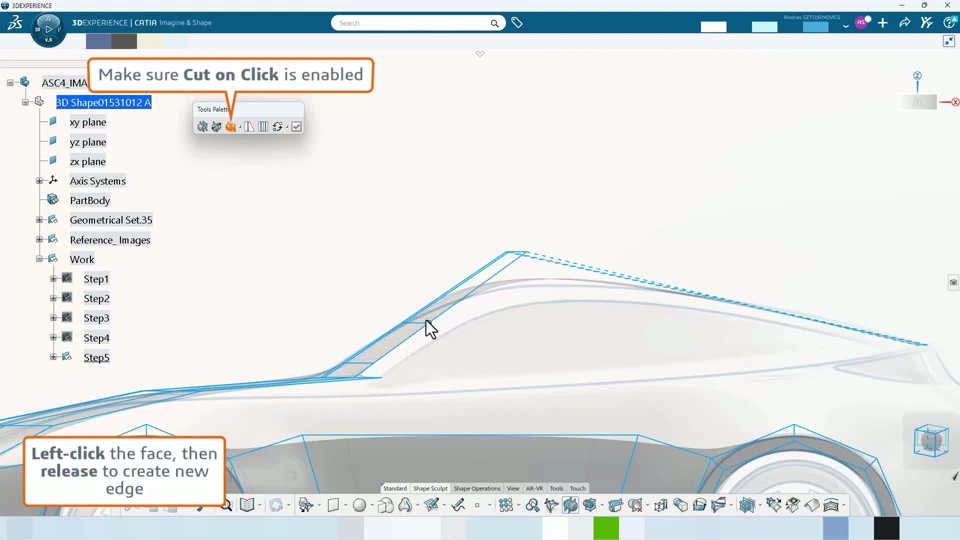Open dropdown beside rotating-arrows palette icon
The image size is (960, 540).
287,127
